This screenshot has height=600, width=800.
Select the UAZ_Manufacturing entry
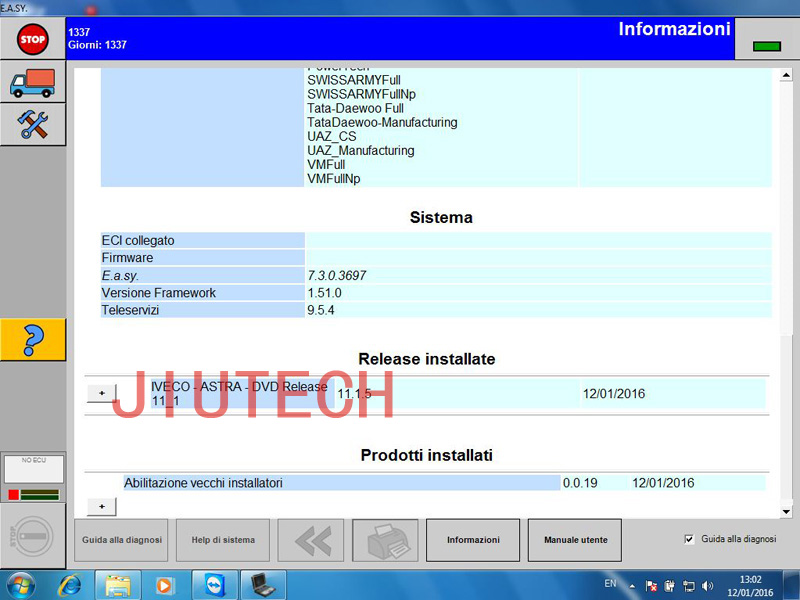(361, 151)
